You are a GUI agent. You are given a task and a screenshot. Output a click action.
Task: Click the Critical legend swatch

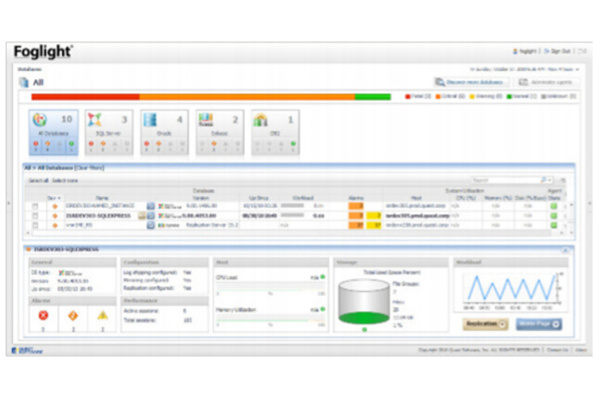[x=438, y=96]
